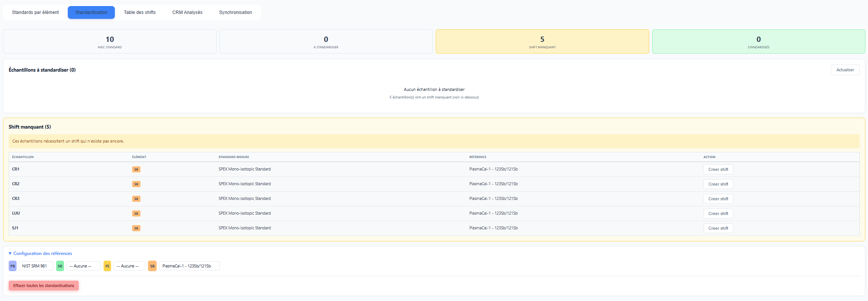This screenshot has height=301, width=868.
Task: Open the CRM Analysés tab
Action: point(187,12)
